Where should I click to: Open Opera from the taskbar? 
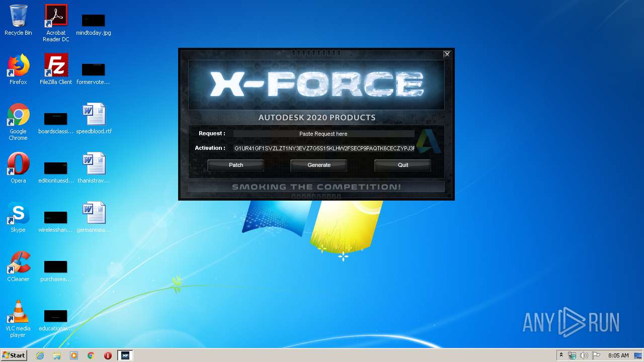tap(108, 355)
